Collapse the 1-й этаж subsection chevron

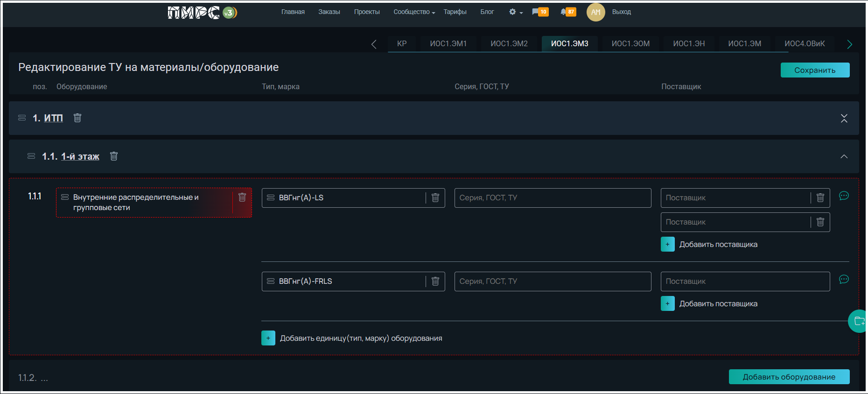click(x=844, y=156)
